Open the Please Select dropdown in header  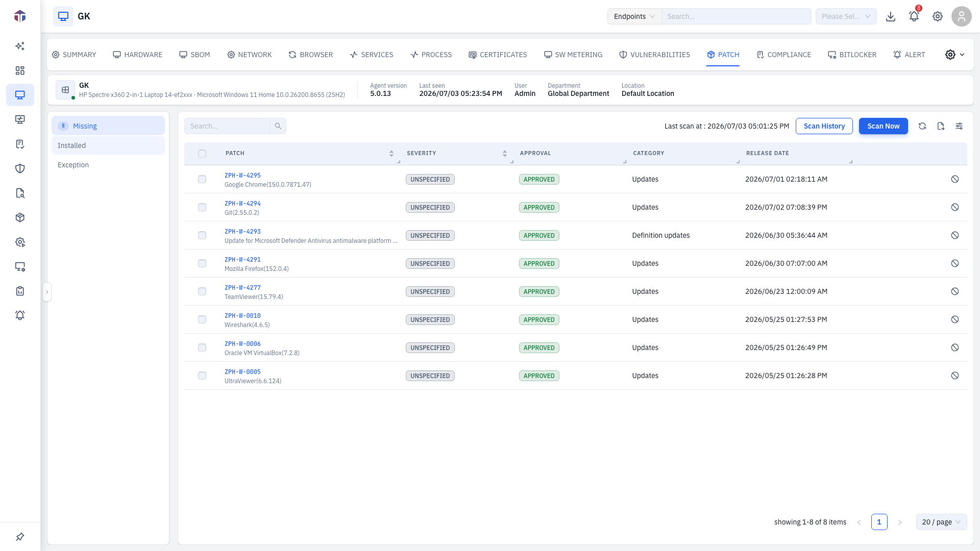846,16
